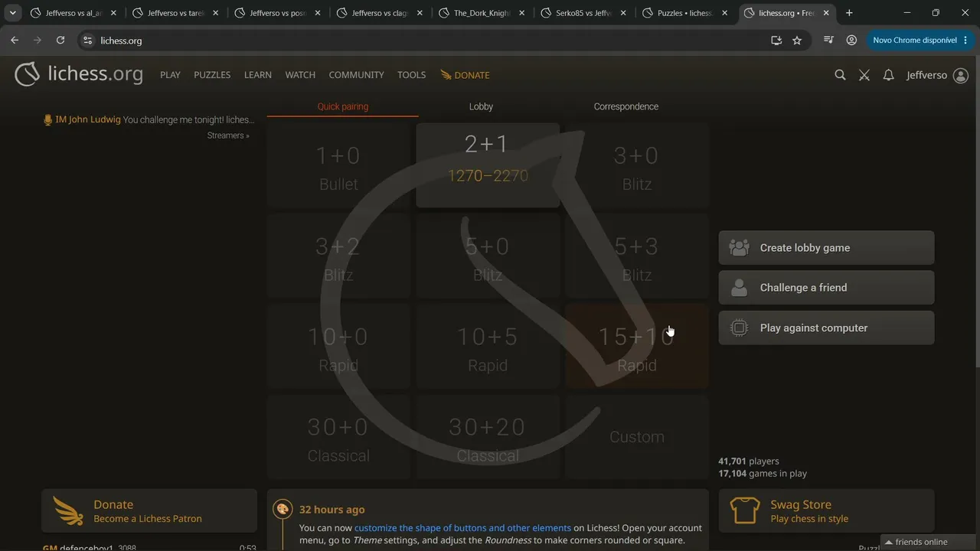Close the active lichess.org browser tab
The image size is (980, 551).
826,13
